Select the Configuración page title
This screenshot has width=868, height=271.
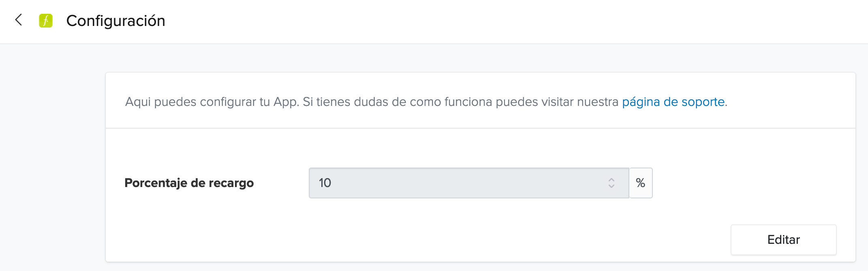tap(115, 21)
